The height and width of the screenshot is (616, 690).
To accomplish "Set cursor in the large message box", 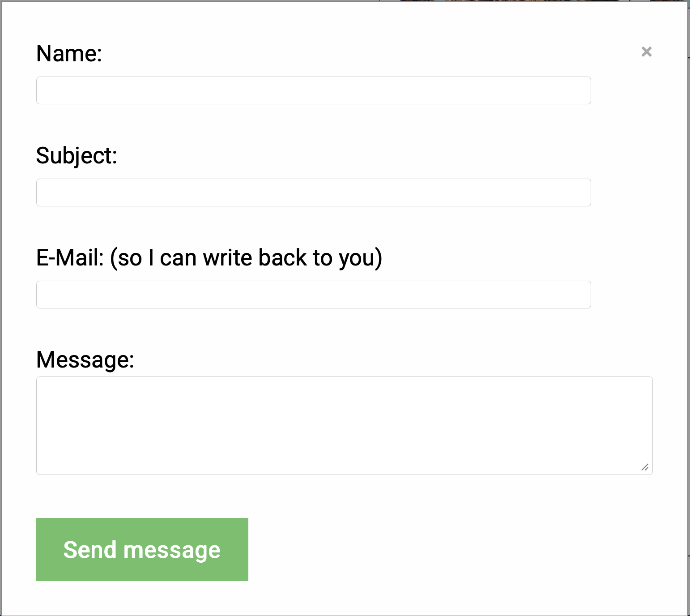I will (x=344, y=425).
